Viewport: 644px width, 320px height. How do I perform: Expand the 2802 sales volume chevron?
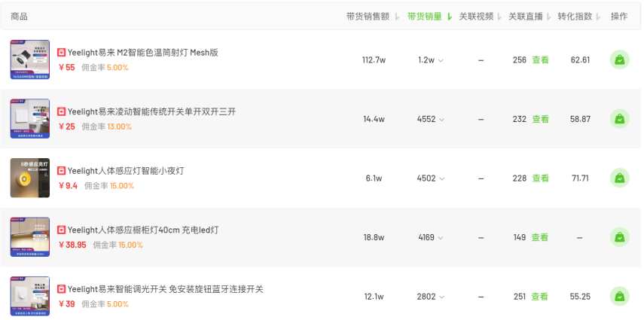[441, 297]
